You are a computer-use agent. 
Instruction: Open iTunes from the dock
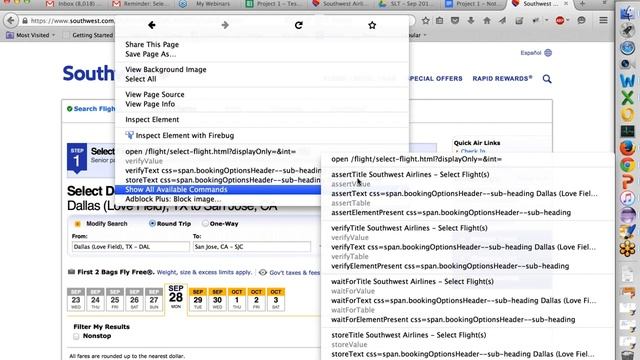[628, 198]
